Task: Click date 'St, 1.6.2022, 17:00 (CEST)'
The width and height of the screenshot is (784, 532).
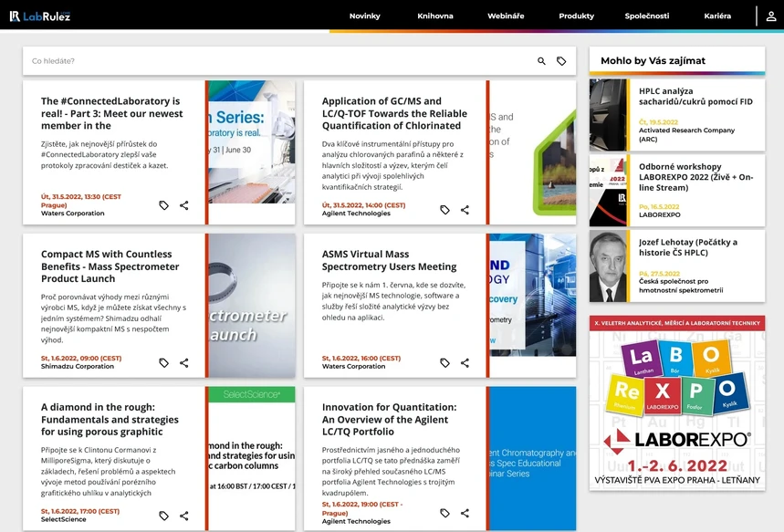Action: 80,511
